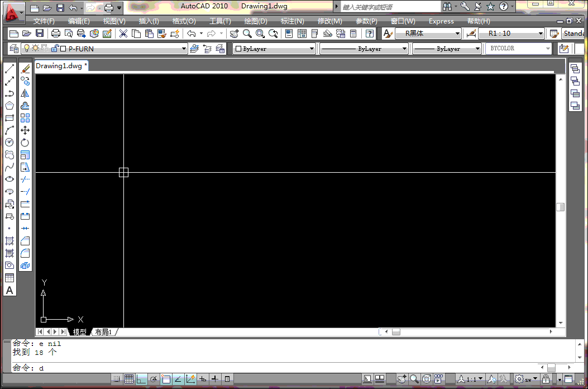Switch to the 布局1 layout tab
This screenshot has width=588, height=389.
104,332
